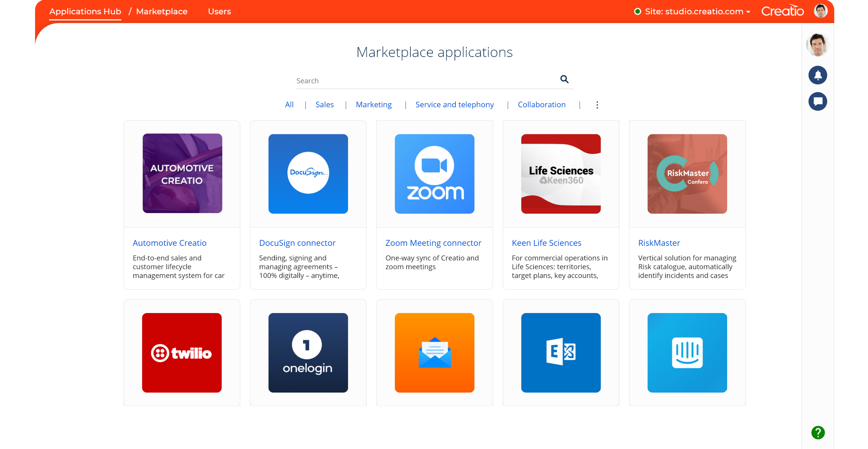
Task: Open the RiskMaster application details
Action: tap(659, 243)
